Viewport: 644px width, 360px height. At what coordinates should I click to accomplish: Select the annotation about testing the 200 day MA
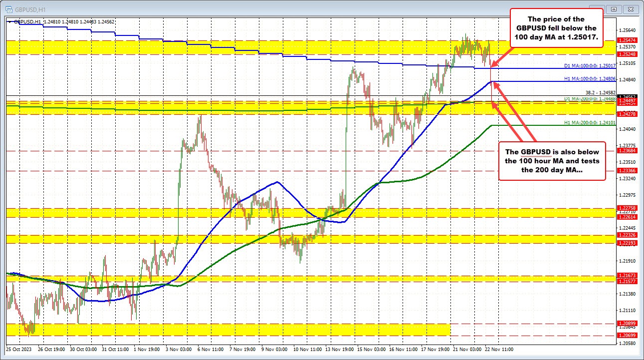pos(552,161)
